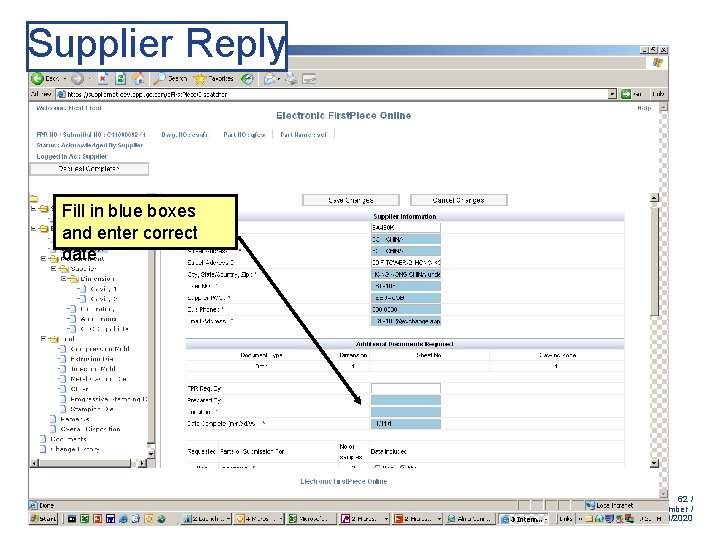
Task: Open Extrusion Die page in tree
Action: click(92, 359)
